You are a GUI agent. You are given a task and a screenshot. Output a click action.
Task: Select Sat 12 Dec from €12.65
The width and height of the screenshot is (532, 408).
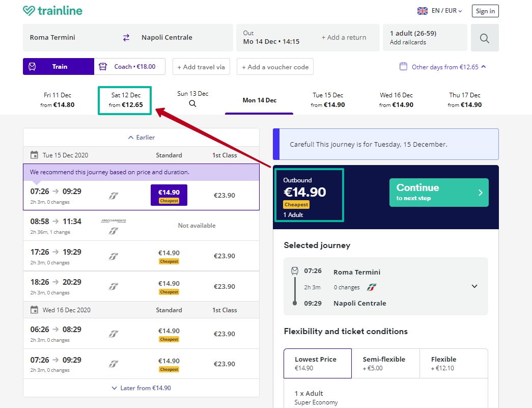tap(126, 100)
